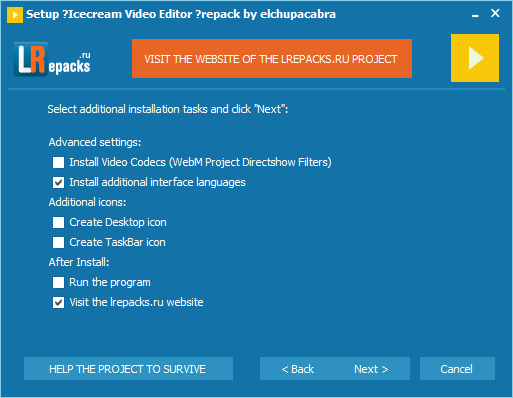This screenshot has height=398, width=513.
Task: Enable Create Desktop icon option
Action: pyautogui.click(x=58, y=222)
